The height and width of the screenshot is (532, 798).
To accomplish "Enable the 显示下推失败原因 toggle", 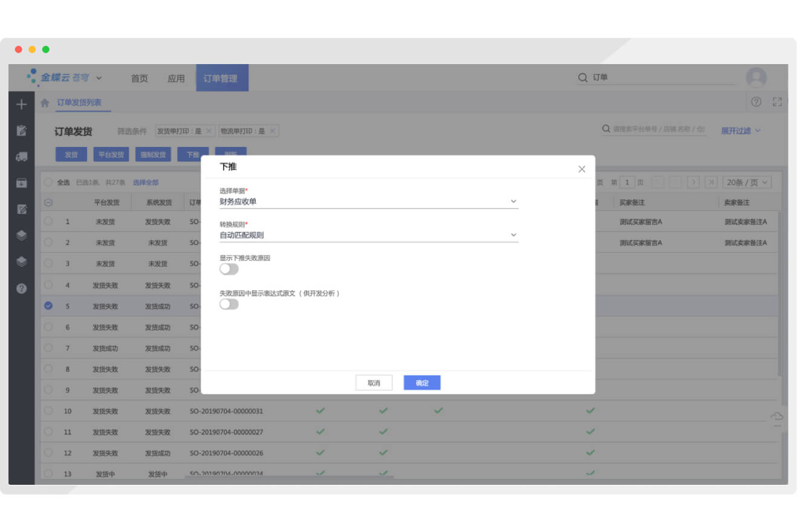I will click(229, 269).
